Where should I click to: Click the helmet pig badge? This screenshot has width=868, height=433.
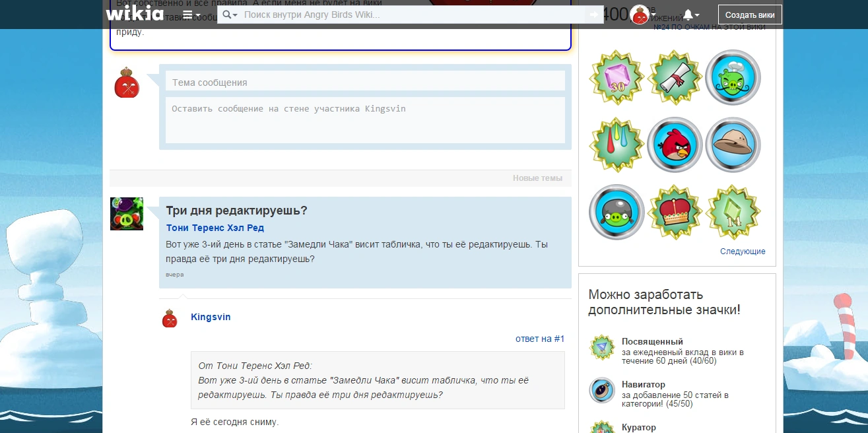tap(617, 212)
